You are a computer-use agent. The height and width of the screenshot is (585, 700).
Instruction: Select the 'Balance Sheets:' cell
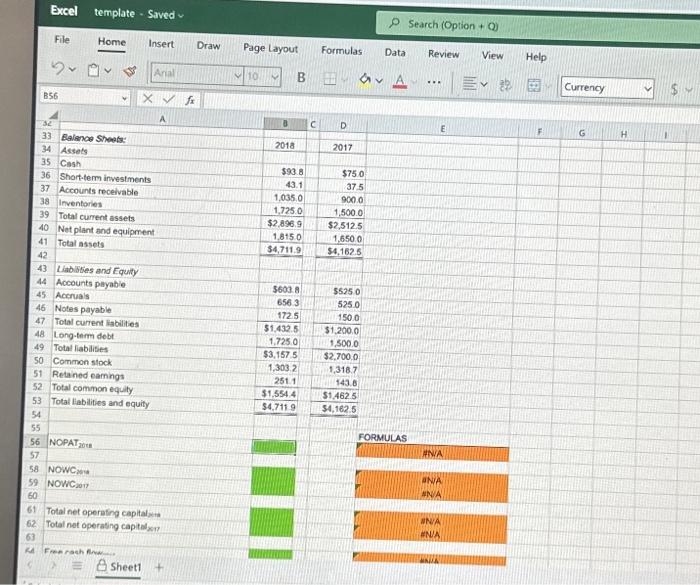[93, 138]
